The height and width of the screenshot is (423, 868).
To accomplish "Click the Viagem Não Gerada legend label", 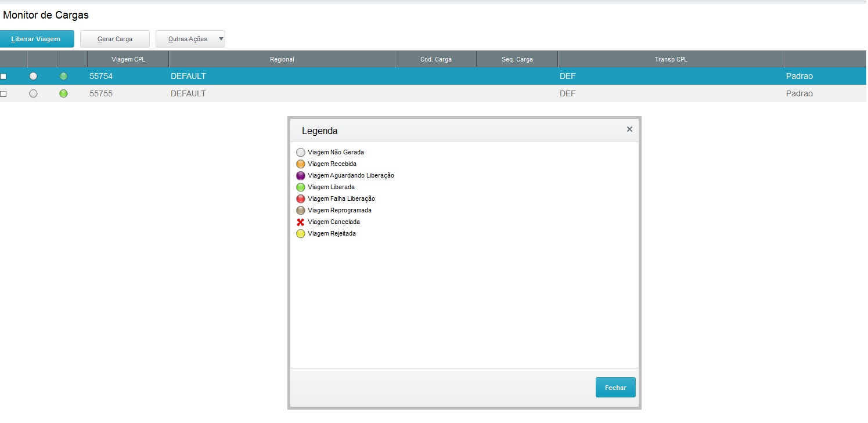I will click(x=336, y=152).
